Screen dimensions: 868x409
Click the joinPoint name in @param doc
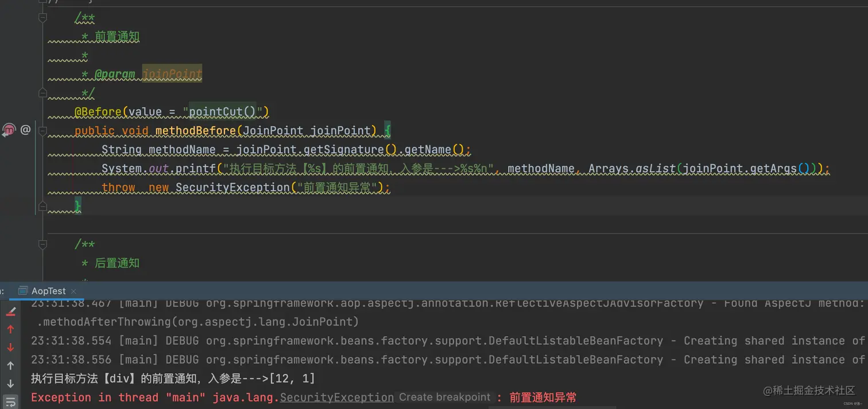tap(172, 74)
